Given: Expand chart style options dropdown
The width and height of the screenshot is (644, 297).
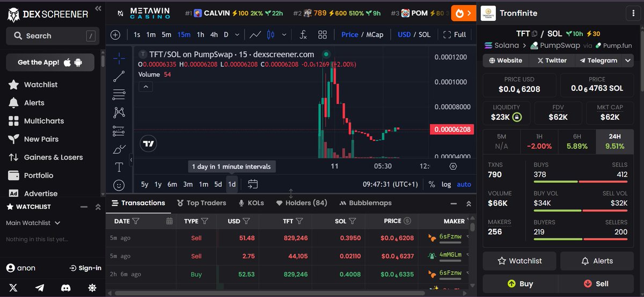Looking at the screenshot, I should pyautogui.click(x=284, y=34).
